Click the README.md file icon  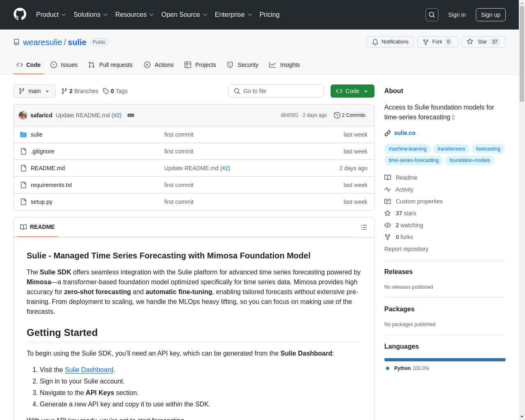(23, 168)
